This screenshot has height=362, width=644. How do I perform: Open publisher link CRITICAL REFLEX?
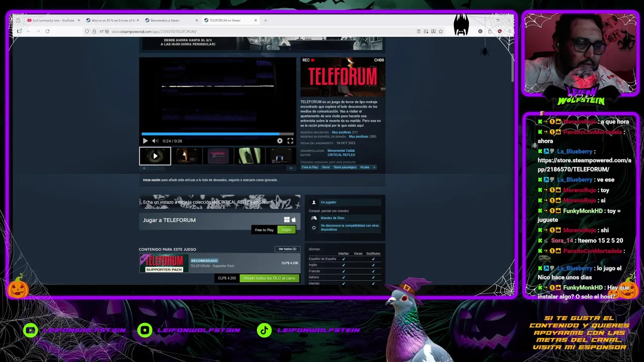pos(341,155)
